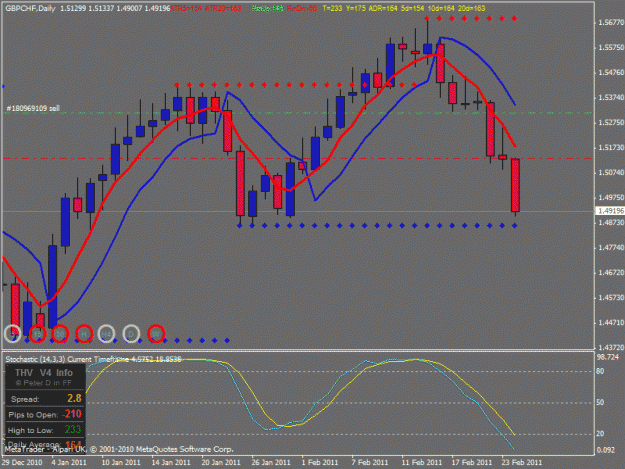Click the 1.51730 price axis label
The image size is (625, 469).
[x=611, y=148]
